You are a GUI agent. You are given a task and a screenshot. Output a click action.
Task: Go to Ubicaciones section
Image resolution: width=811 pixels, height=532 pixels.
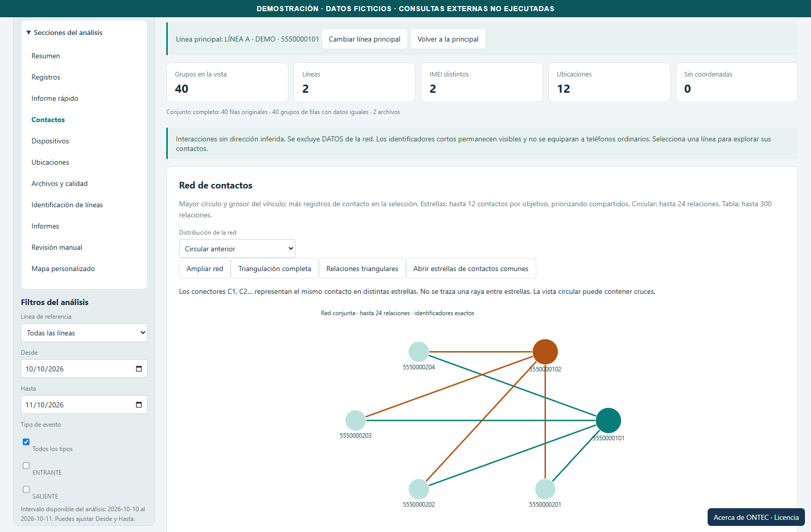[x=50, y=162]
